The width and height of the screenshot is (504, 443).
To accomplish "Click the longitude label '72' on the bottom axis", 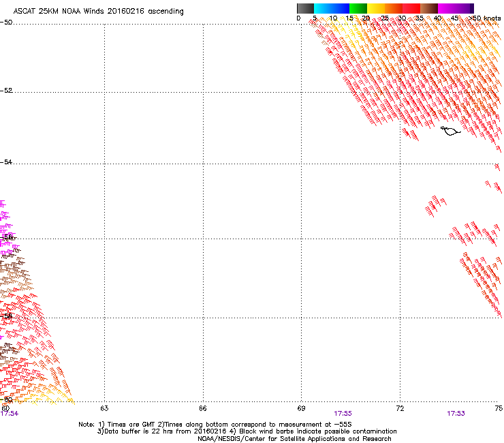I will click(x=400, y=408).
